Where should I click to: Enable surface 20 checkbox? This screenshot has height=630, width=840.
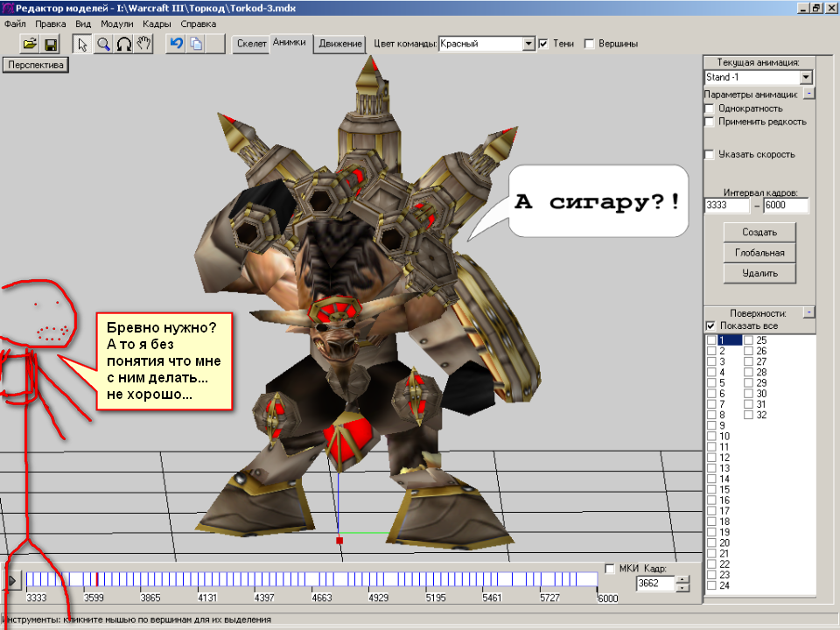[711, 542]
